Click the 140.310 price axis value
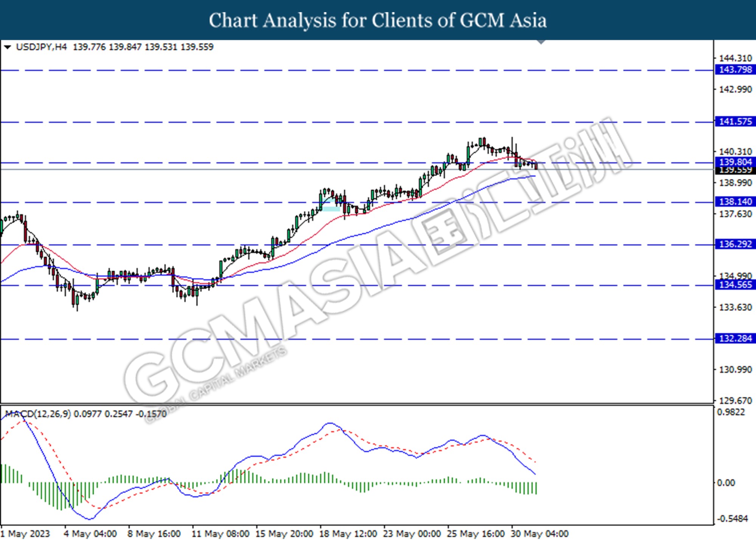The image size is (756, 540). point(735,152)
